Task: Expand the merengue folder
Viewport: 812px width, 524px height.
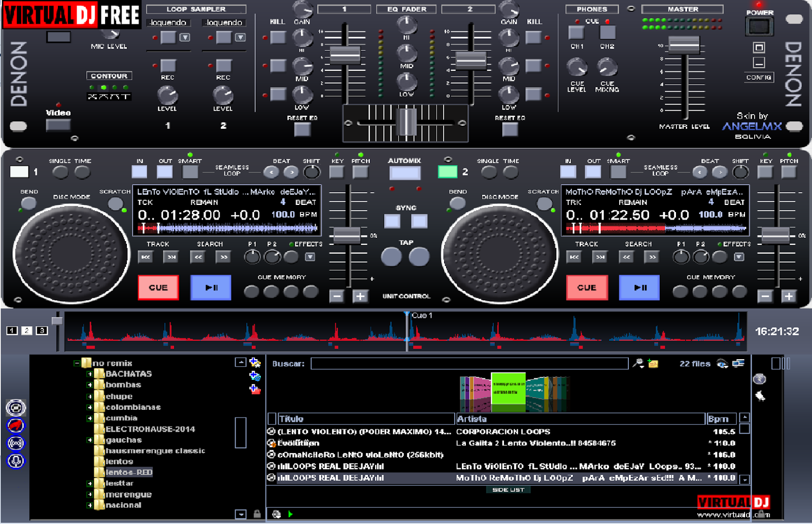Action: [90, 495]
